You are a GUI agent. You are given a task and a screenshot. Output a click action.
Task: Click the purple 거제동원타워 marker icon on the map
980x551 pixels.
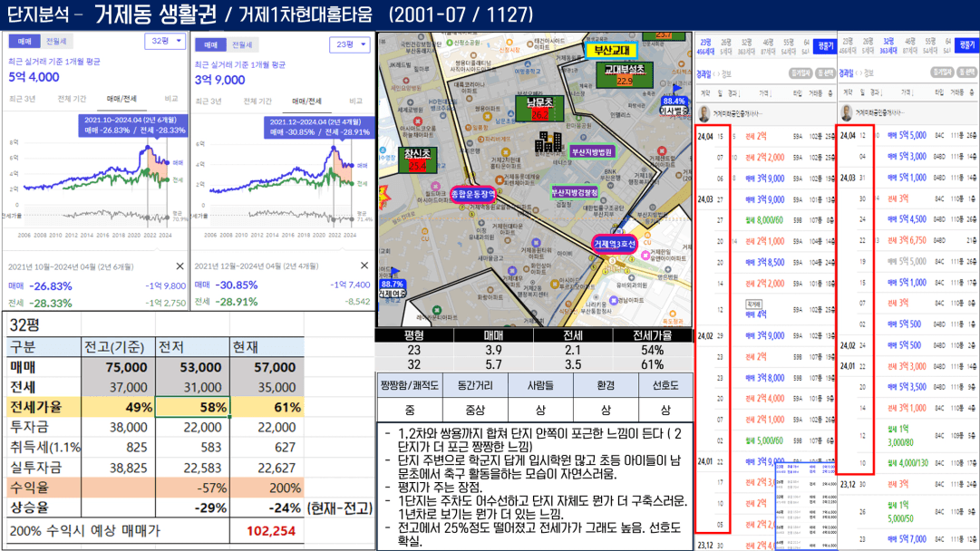536,242
